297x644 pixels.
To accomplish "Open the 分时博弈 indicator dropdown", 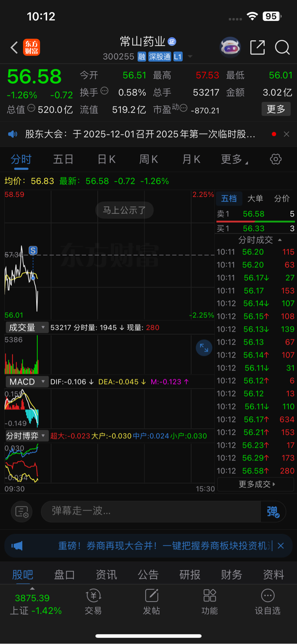I will (x=27, y=436).
